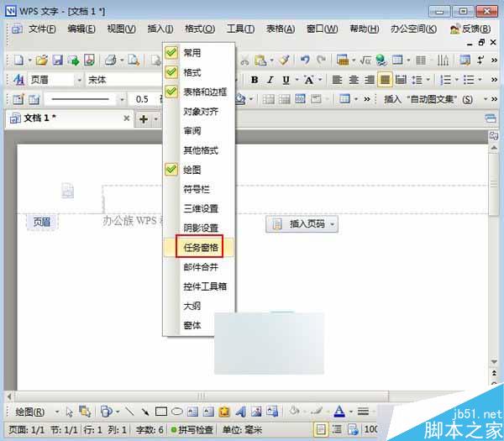Image resolution: width=504 pixels, height=441 pixels.
Task: Open the 页眉 style dropdown
Action: 79,80
